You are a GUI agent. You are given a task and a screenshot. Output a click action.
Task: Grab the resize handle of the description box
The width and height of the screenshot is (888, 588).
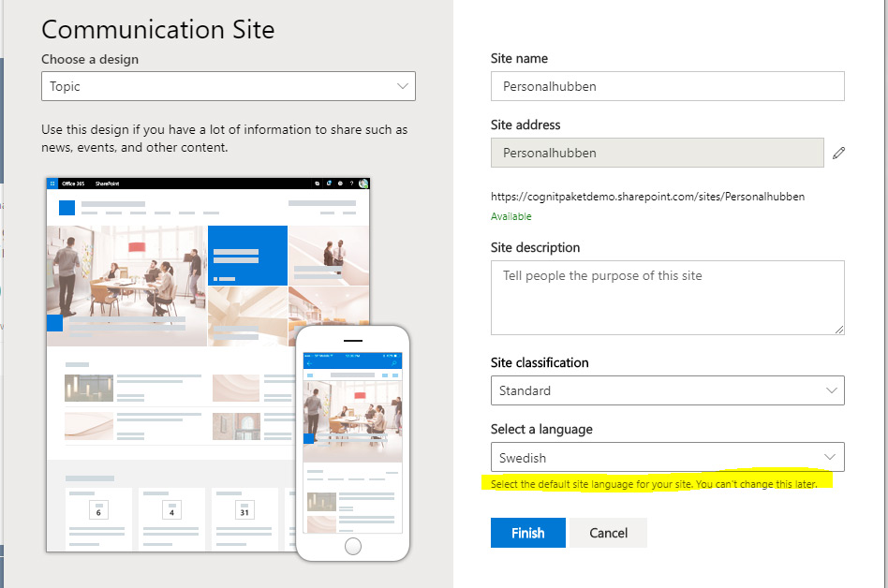click(x=838, y=329)
